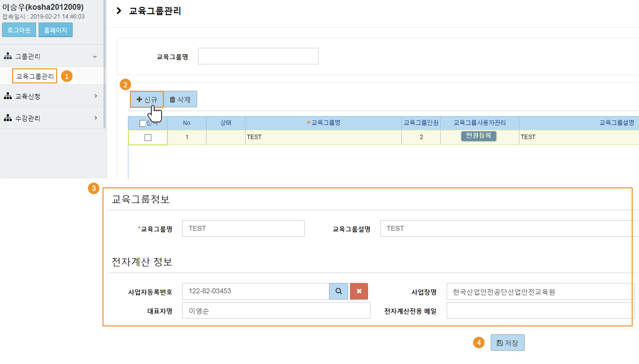The image size is (639, 364).
Task: Click the 사업자등록번호 field showing 122-82-03453
Action: pos(256,291)
